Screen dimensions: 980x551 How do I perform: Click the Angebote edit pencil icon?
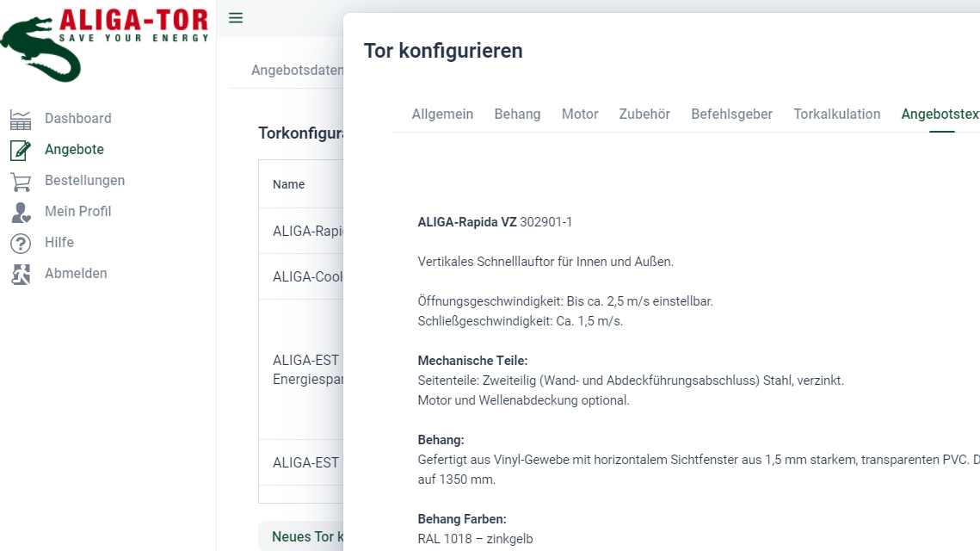[21, 150]
